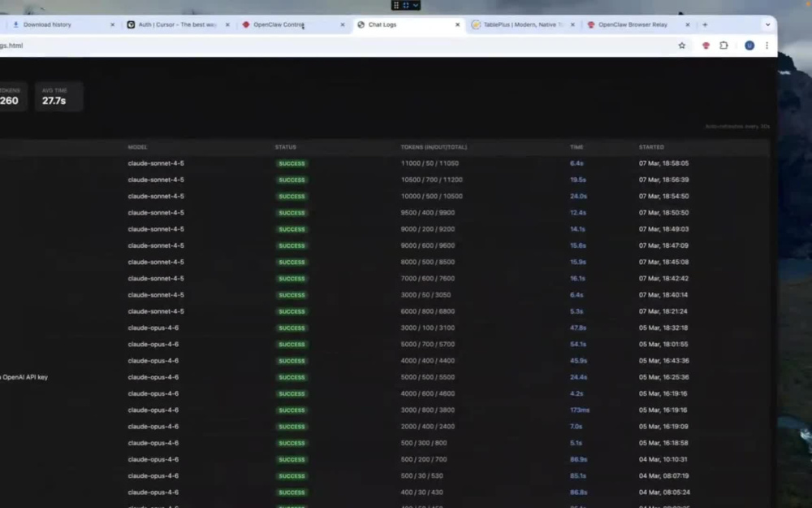This screenshot has height=508, width=812.
Task: Click the grid icon in top capture bar
Action: [x=396, y=5]
